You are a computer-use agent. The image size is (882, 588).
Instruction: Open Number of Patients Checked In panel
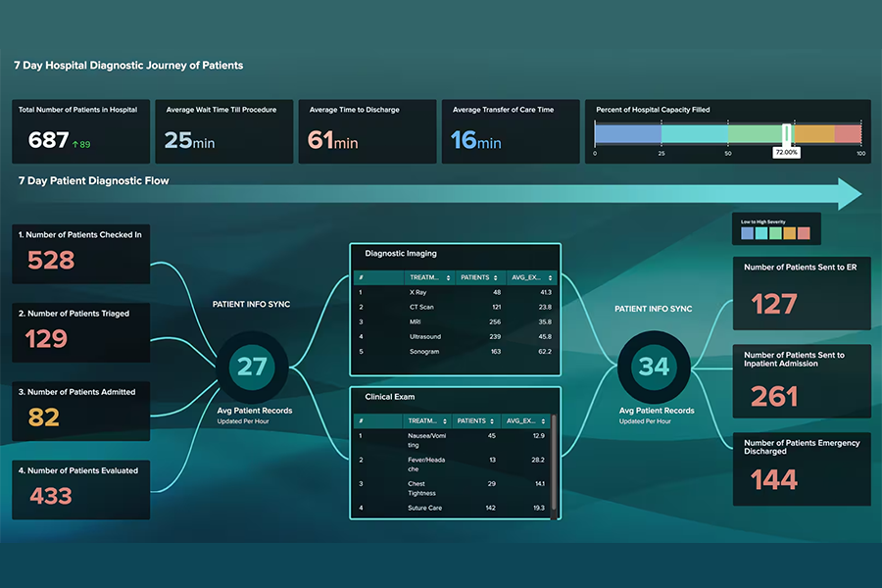click(x=81, y=251)
